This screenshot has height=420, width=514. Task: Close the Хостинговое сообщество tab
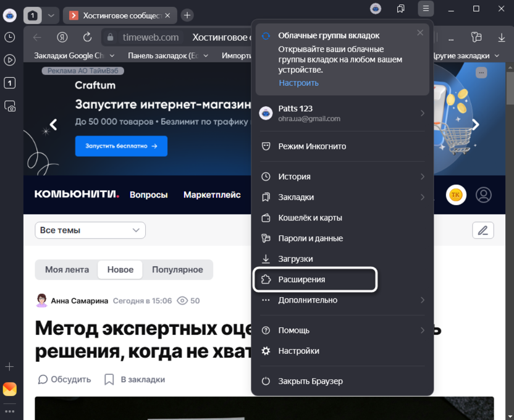pyautogui.click(x=167, y=15)
